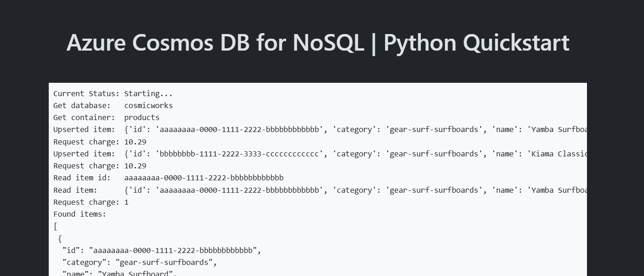The height and width of the screenshot is (276, 644).
Task: Click the "Request charge: 1" line
Action: (91, 202)
